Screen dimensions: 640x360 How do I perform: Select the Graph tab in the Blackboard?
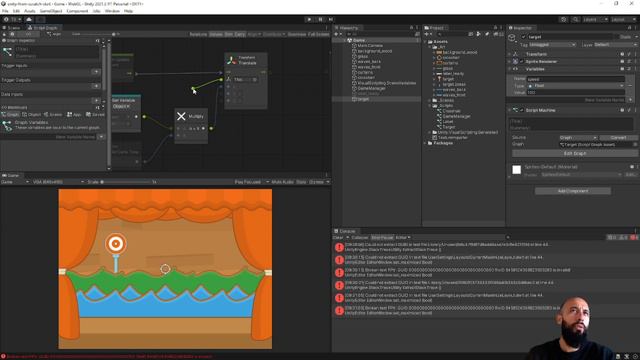pyautogui.click(x=11, y=115)
